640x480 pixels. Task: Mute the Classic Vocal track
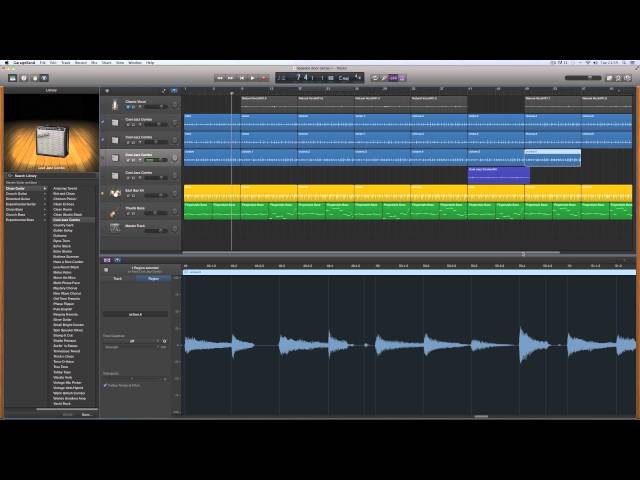point(128,107)
